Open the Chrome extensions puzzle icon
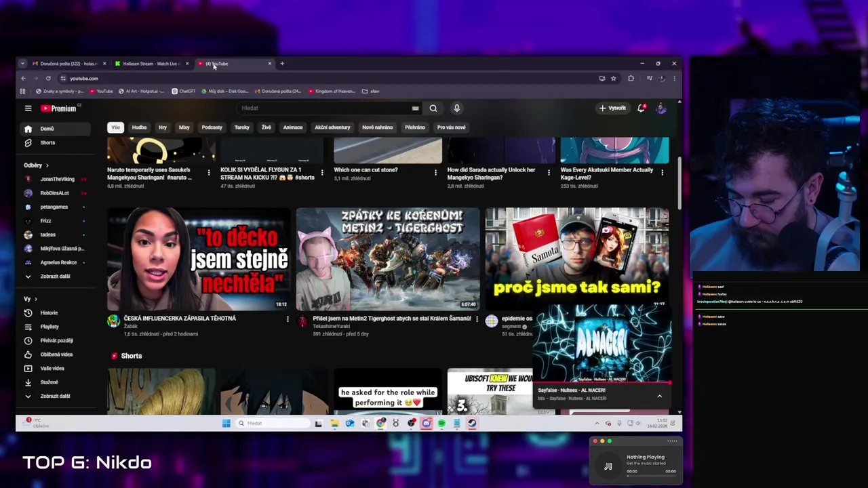Viewport: 868px width, 488px height. coord(631,79)
